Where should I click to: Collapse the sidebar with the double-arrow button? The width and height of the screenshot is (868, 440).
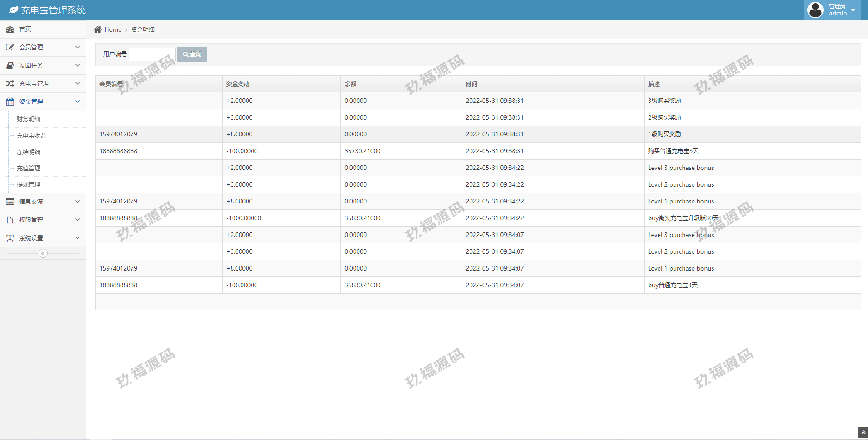point(43,253)
